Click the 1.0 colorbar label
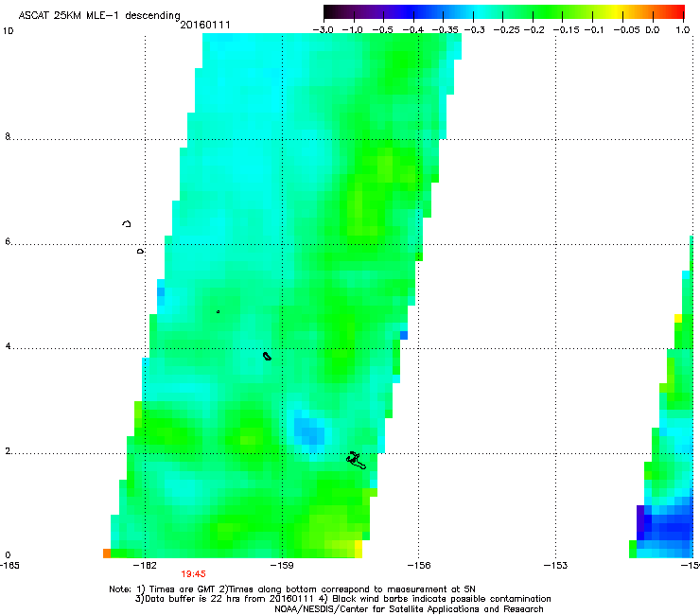The image size is (700, 615). click(683, 30)
